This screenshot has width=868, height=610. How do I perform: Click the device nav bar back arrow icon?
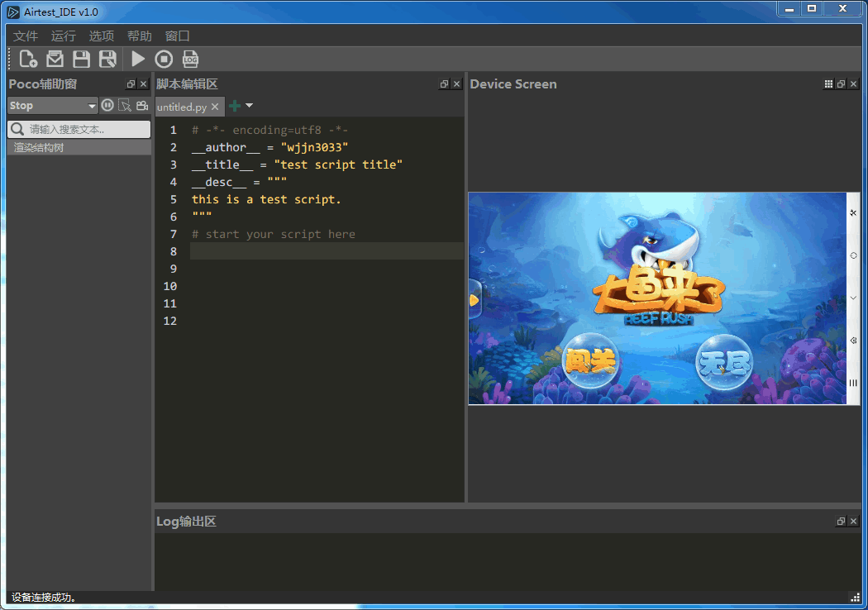coord(853,341)
